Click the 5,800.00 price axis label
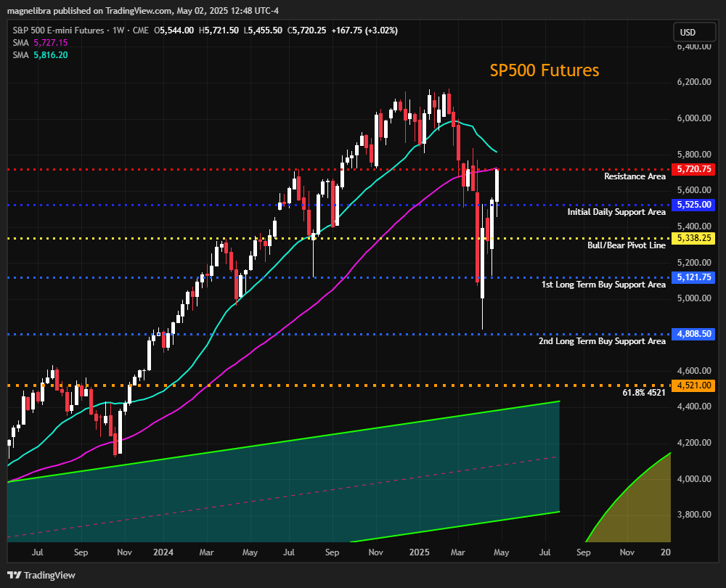The image size is (726, 588). [x=694, y=154]
